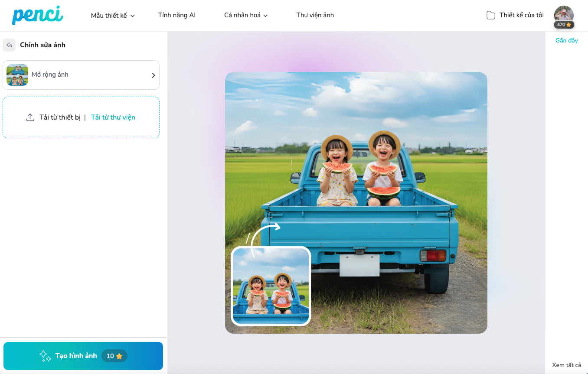Click the Tải từ thư viện link
588x374 pixels.
pyautogui.click(x=113, y=117)
